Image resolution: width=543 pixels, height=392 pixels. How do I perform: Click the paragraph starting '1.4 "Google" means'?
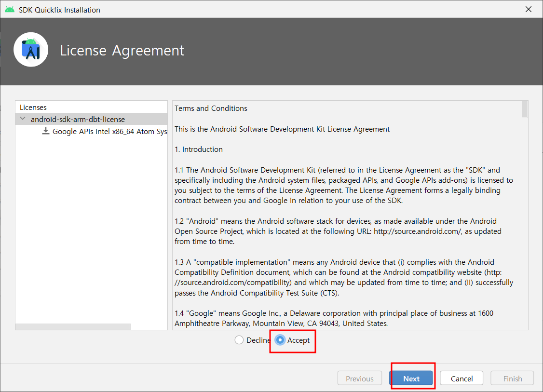click(x=334, y=318)
